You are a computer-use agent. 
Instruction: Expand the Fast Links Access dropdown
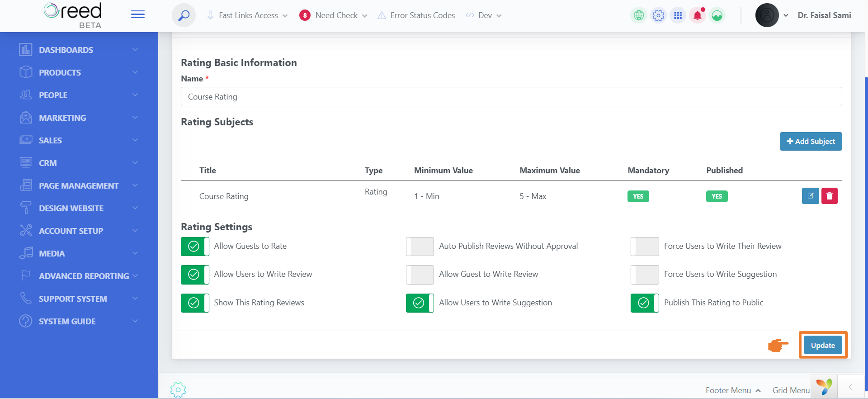click(x=248, y=15)
